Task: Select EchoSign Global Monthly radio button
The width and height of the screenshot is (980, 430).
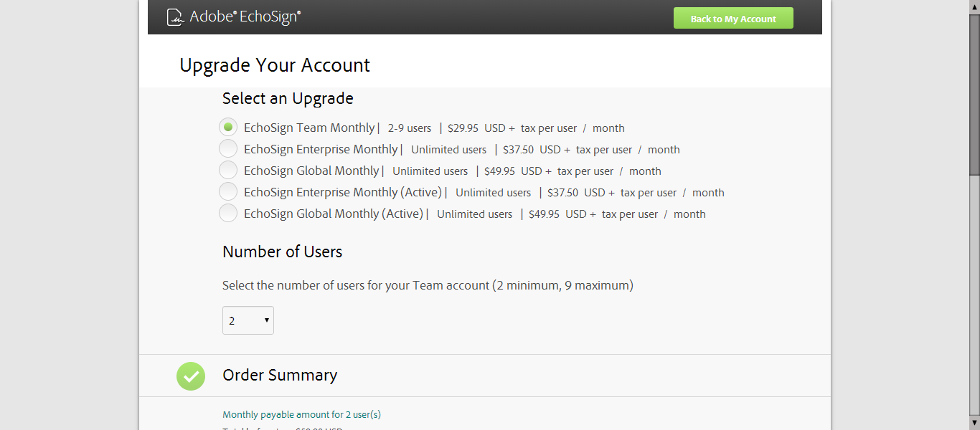Action: (x=228, y=171)
